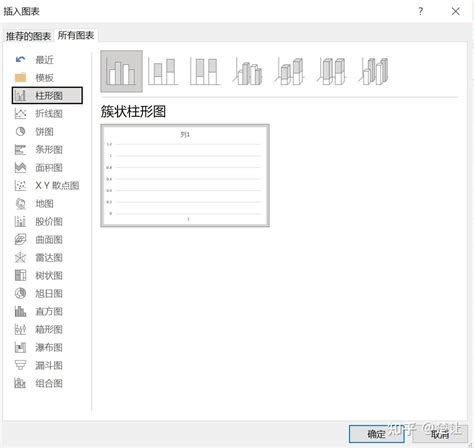Click the 取消 button
Viewport: 474px width, 448px height.
point(440,434)
